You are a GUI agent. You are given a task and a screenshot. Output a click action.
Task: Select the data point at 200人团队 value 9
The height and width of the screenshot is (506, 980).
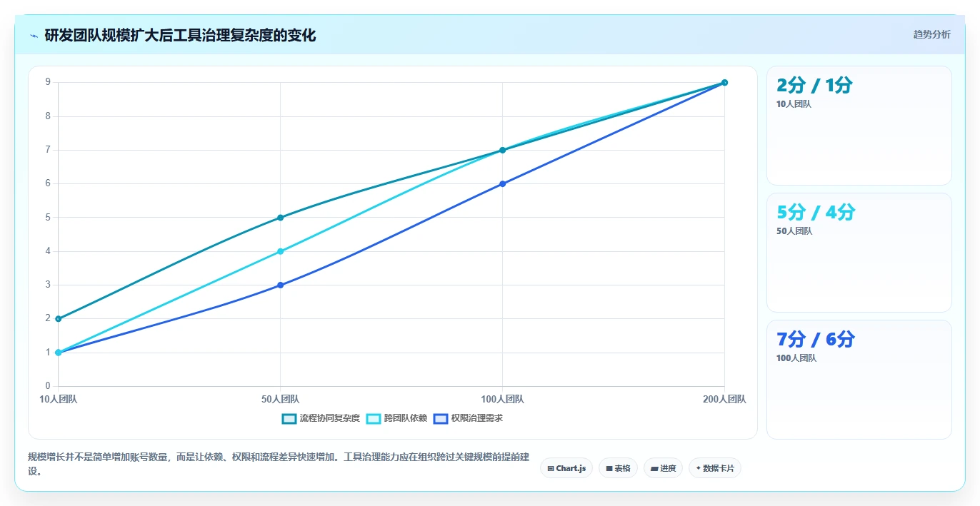[x=724, y=83]
